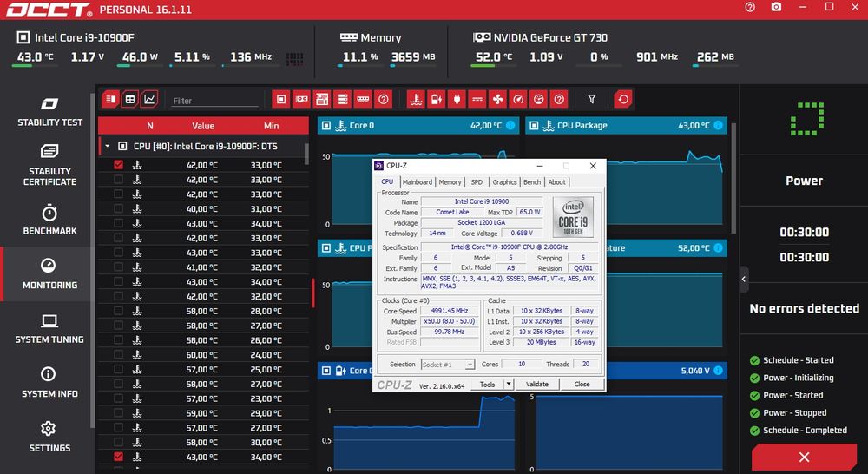The width and height of the screenshot is (868, 474).
Task: Click the CPU-Z Validate button
Action: 537,384
